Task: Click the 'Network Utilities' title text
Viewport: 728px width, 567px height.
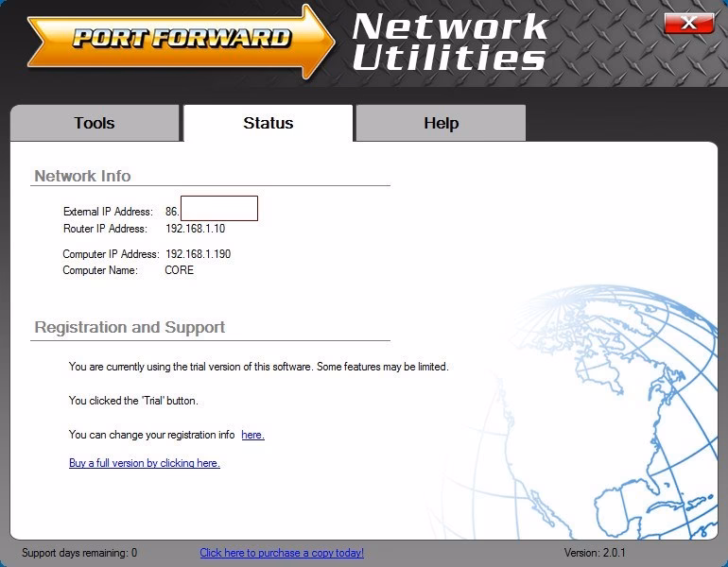Action: click(449, 42)
